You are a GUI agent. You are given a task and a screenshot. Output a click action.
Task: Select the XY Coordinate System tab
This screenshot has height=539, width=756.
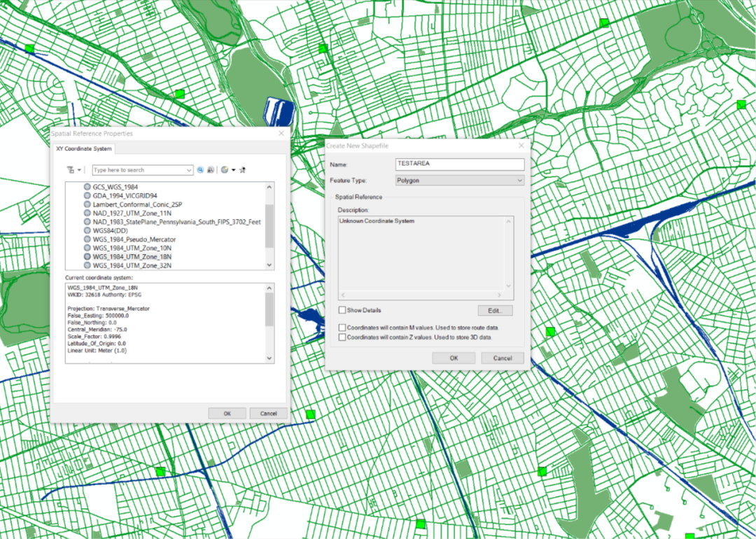[84, 149]
